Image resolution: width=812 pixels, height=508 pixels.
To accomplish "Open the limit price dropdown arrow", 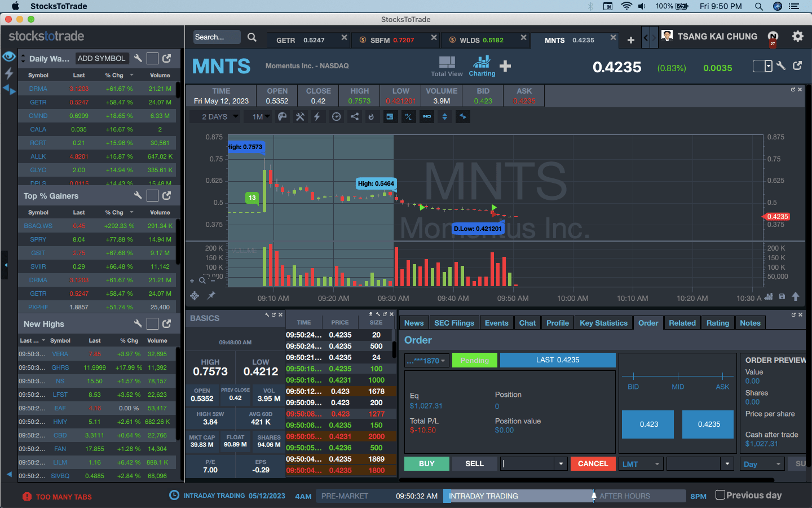I will (x=727, y=464).
